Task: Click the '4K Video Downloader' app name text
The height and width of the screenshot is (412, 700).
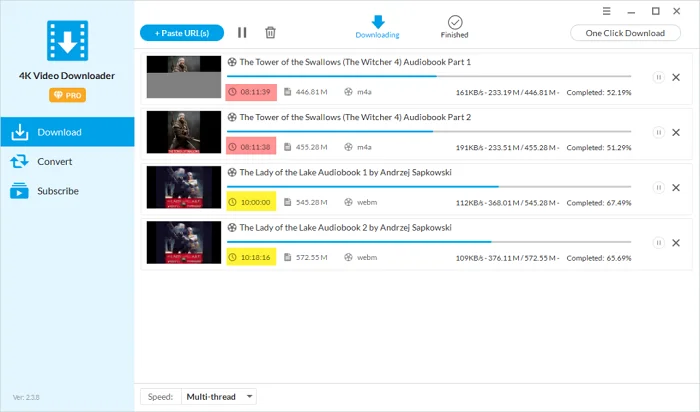Action: click(x=67, y=76)
